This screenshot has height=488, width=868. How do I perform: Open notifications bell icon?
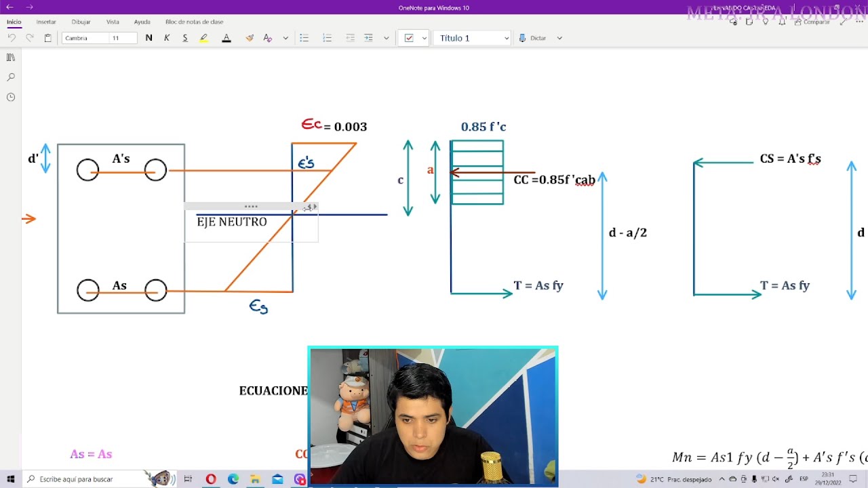coord(782,22)
